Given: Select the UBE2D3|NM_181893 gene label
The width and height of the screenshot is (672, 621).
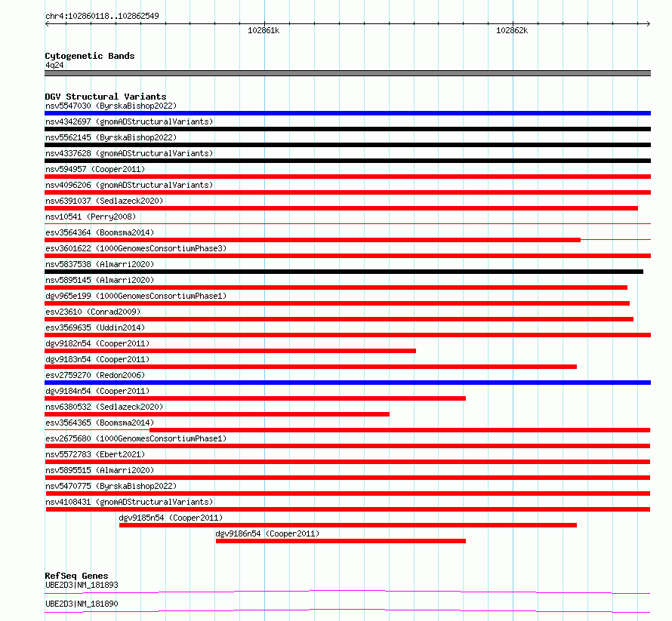Looking at the screenshot, I should pos(82,585).
